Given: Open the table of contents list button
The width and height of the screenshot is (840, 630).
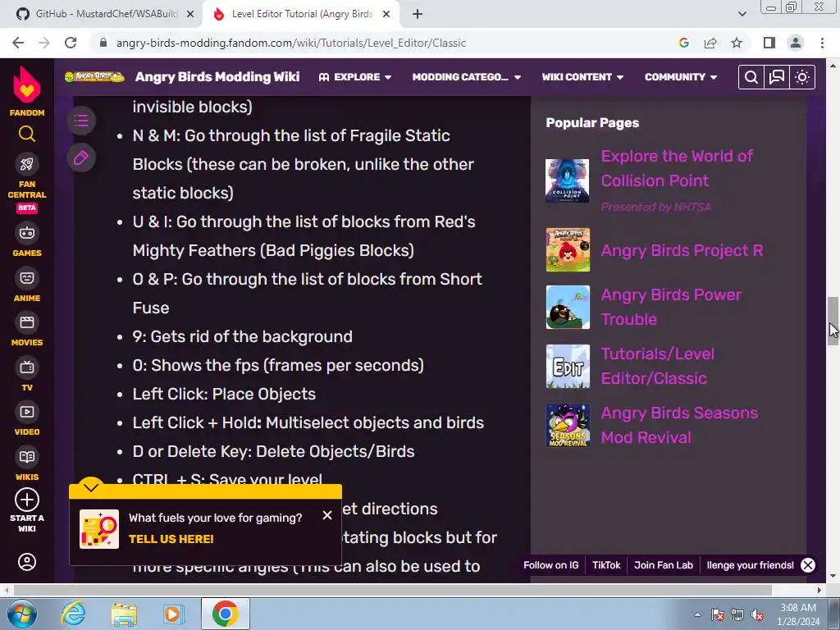Looking at the screenshot, I should pos(81,121).
